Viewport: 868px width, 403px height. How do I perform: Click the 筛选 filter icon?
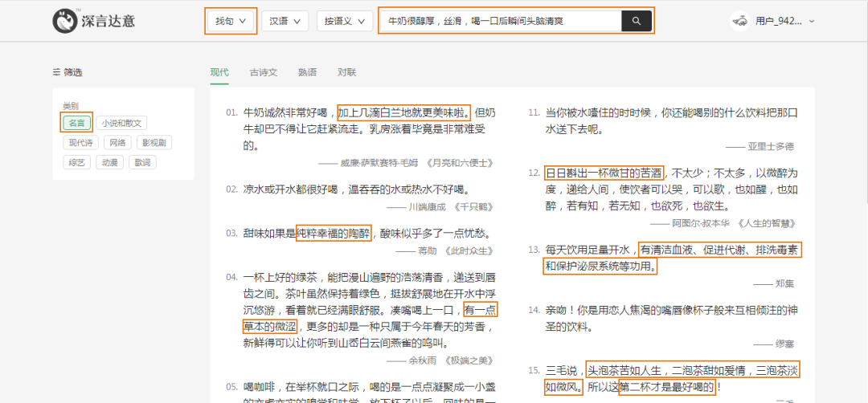click(x=56, y=72)
